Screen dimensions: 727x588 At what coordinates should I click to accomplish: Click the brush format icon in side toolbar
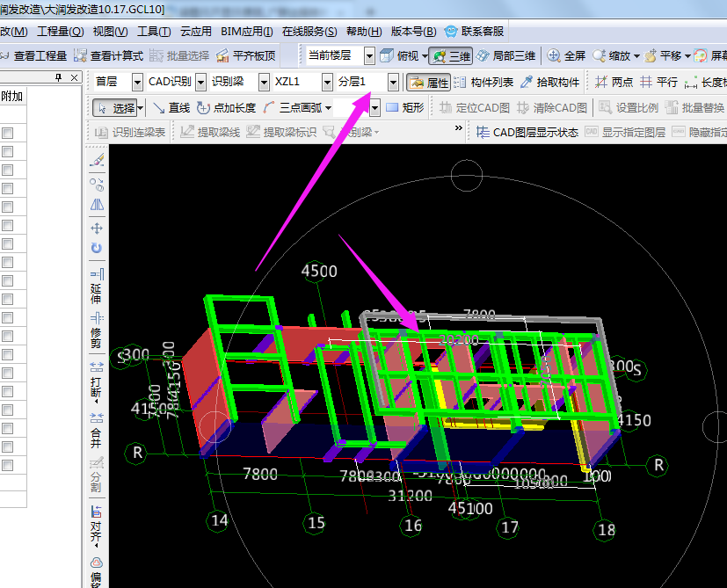(x=97, y=161)
